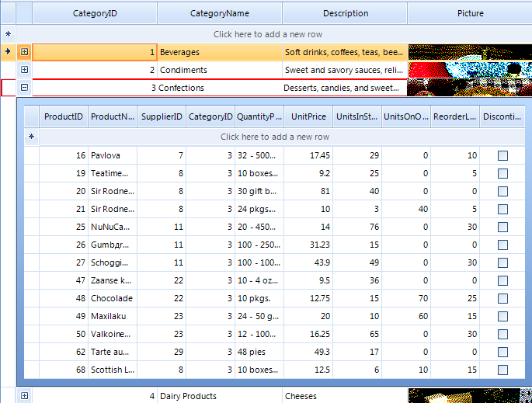Toggle Discontinued checkbox for Gumbär row
The image size is (532, 403).
(502, 245)
